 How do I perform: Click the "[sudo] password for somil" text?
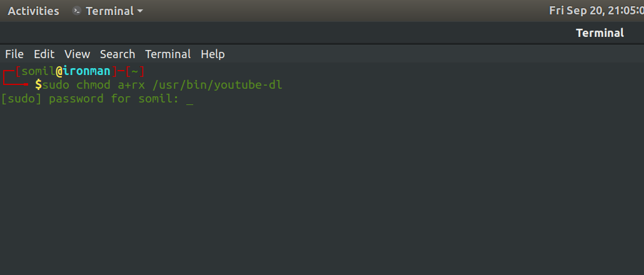tap(89, 99)
